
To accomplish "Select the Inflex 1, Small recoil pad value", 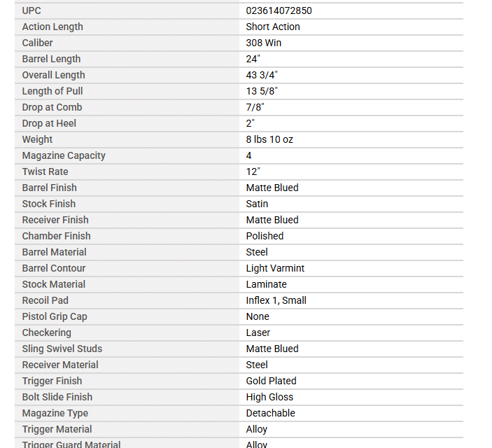I will (x=276, y=300).
